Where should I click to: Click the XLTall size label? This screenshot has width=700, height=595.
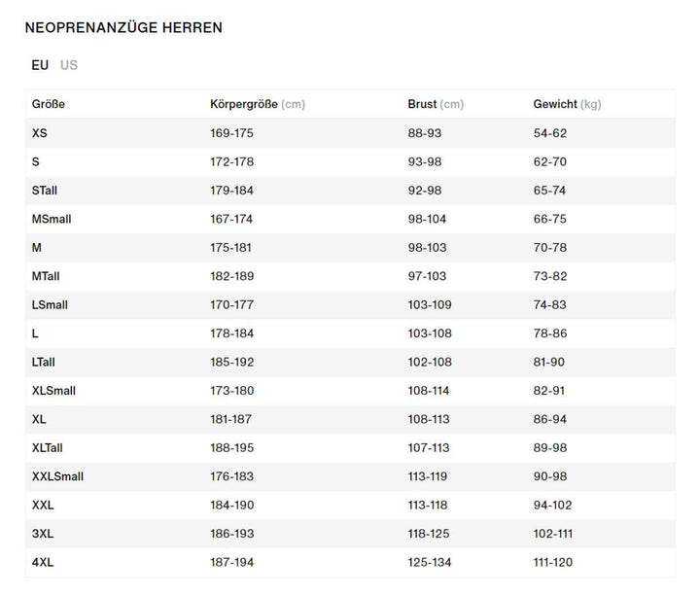tap(48, 448)
